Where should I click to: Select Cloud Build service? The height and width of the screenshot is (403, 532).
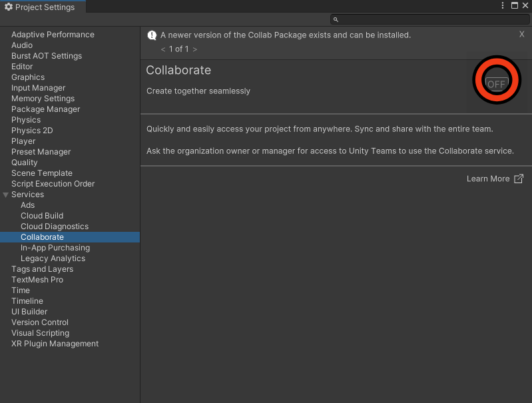42,216
